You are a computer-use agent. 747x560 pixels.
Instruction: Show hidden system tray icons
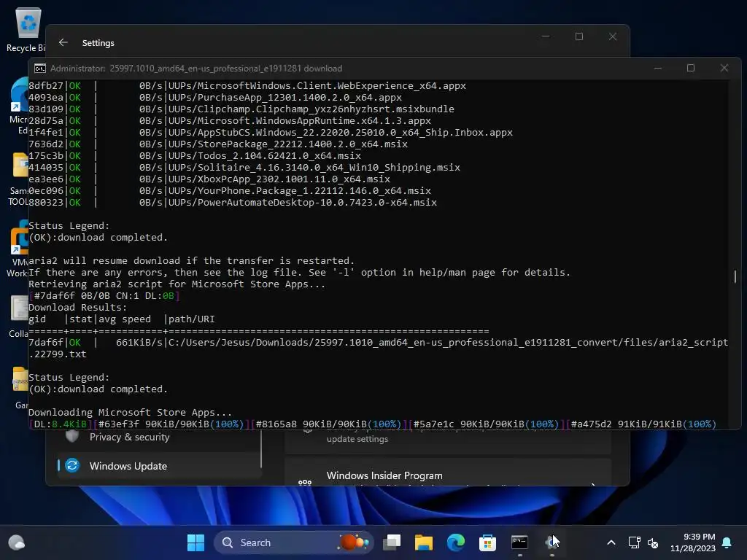coord(611,542)
